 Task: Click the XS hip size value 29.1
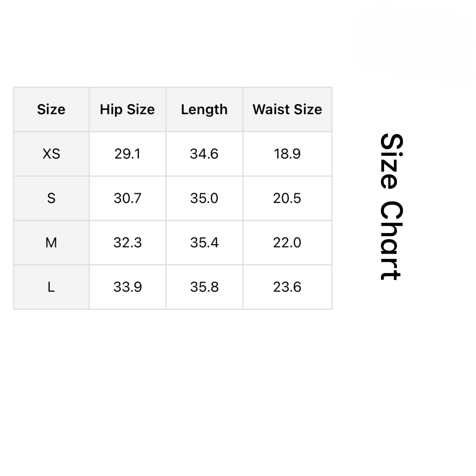127,154
